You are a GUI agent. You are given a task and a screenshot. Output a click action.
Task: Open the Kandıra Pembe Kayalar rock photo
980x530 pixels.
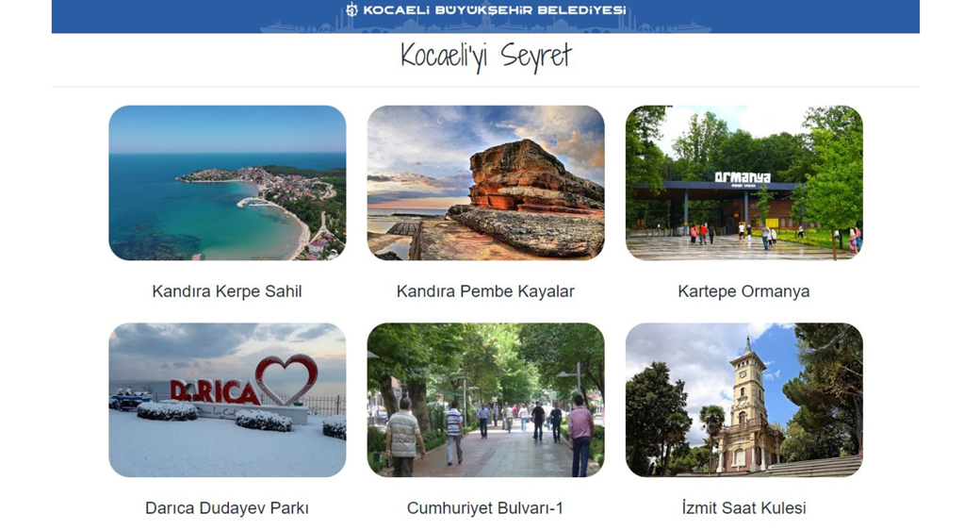pyautogui.click(x=485, y=183)
